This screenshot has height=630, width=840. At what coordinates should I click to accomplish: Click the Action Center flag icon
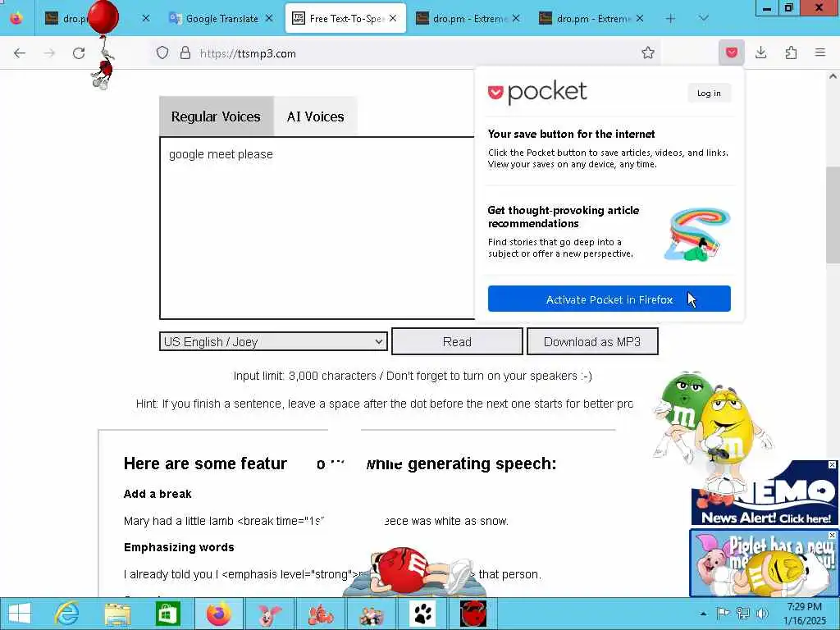(723, 614)
